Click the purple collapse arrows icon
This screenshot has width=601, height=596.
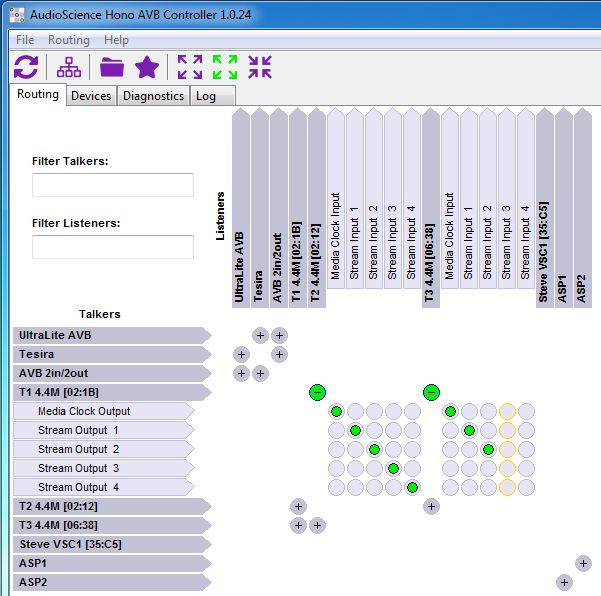pos(260,67)
